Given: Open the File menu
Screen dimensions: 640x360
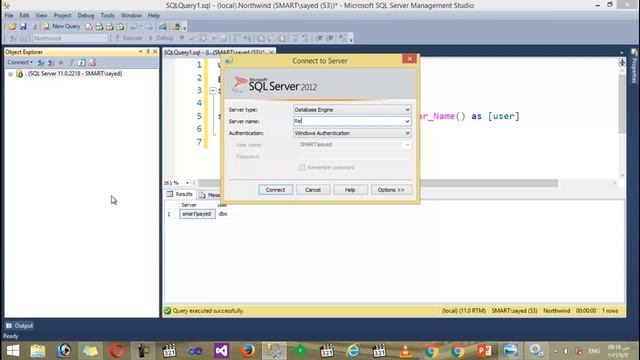Looking at the screenshot, I should coord(9,15).
